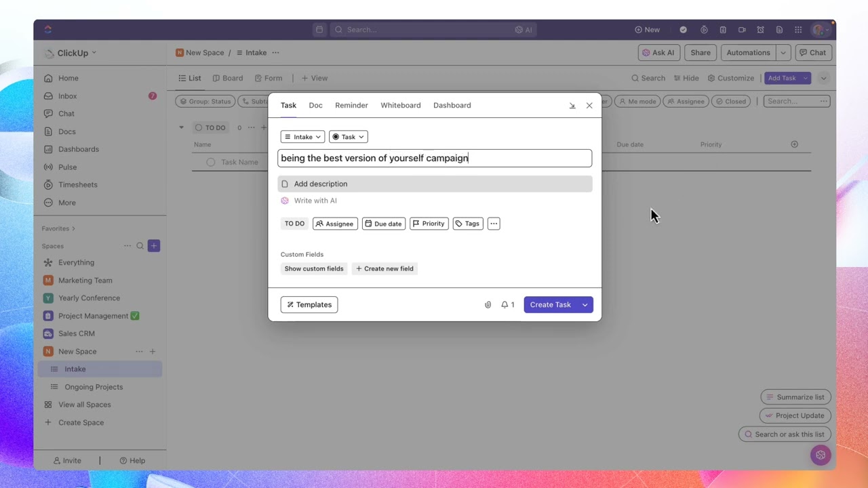The width and height of the screenshot is (868, 488).
Task: Open Pulse in the sidebar
Action: click(x=67, y=167)
